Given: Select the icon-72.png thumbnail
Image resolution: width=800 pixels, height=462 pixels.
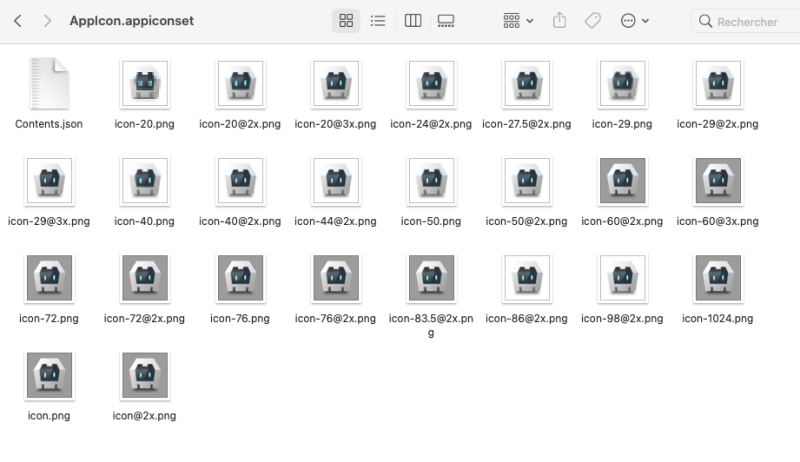Looking at the screenshot, I should (x=49, y=278).
